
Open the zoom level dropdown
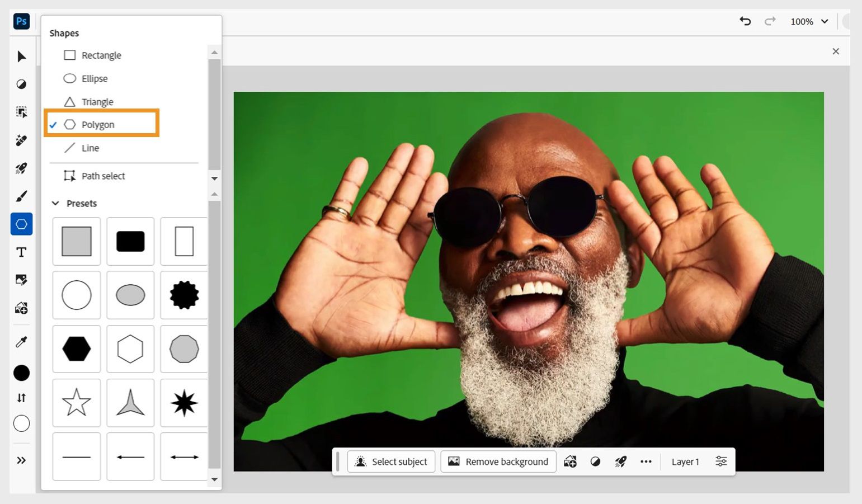(x=809, y=21)
